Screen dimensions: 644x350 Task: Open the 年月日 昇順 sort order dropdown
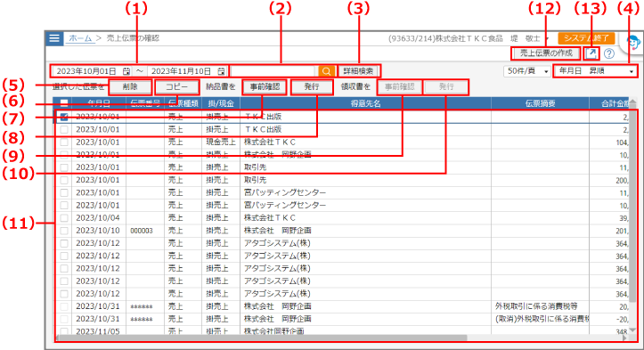pyautogui.click(x=595, y=71)
